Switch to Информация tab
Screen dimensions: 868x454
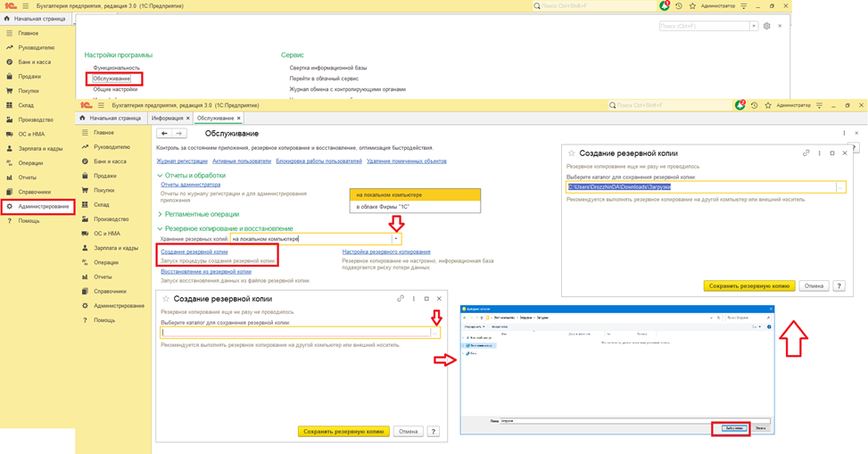[167, 118]
